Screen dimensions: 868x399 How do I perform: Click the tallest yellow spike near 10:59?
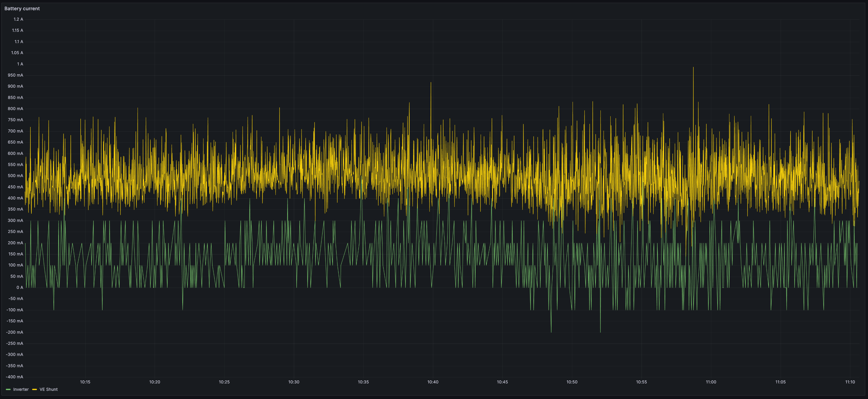point(693,68)
